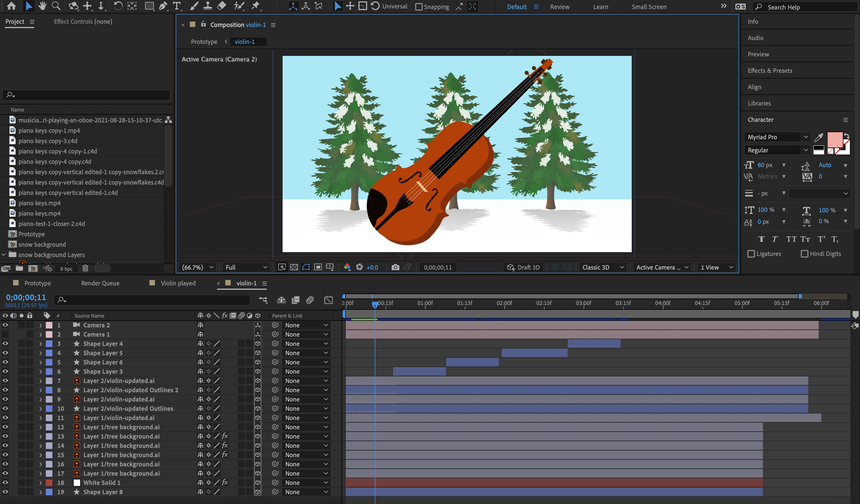Viewport: 860px width, 504px height.
Task: Hide the White Solid 1 layer
Action: 5,482
